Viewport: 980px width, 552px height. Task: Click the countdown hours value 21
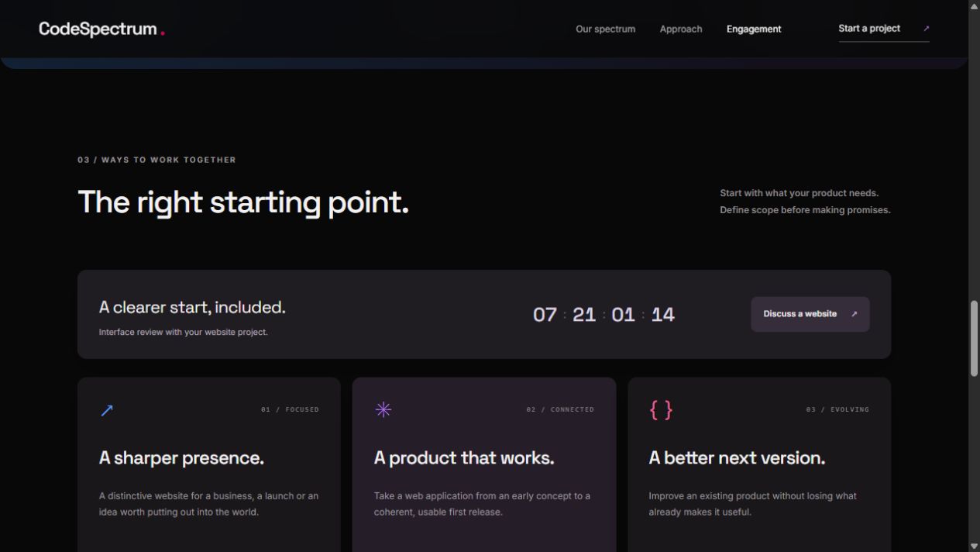click(584, 315)
